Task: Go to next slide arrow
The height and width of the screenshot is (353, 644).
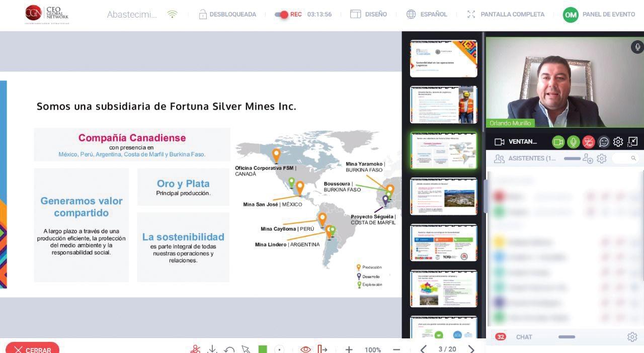Action: tap(471, 349)
